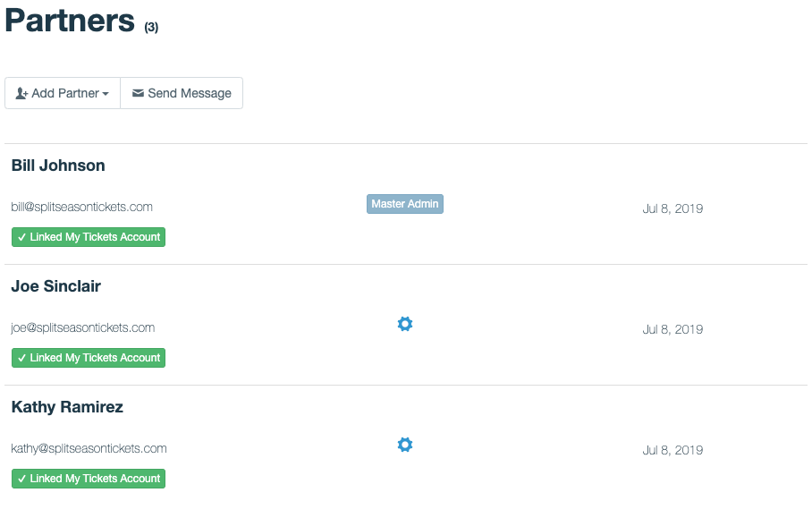
Task: Expand the Add Partner dropdown caret
Action: (x=106, y=94)
